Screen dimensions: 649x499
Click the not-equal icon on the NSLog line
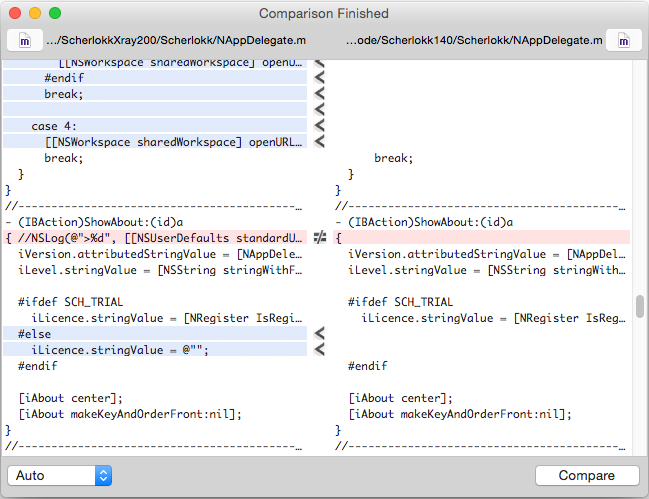[x=320, y=238]
